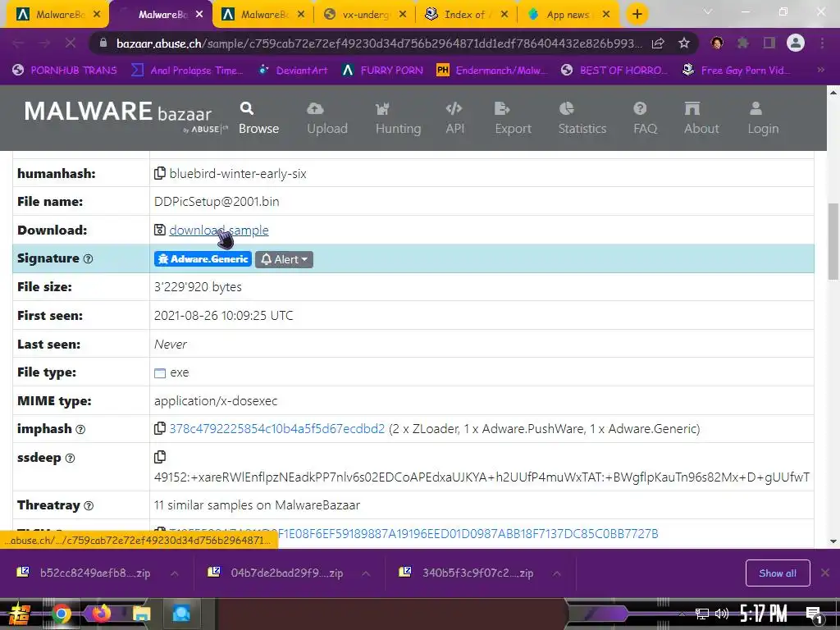This screenshot has height=630, width=840.
Task: Stop loading the page in browser toolbar
Action: [x=71, y=43]
